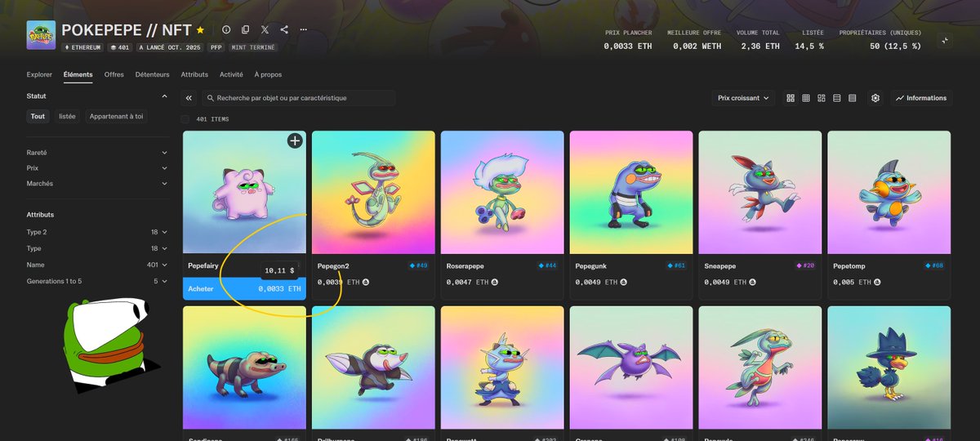Tick the select-all checkbox beside 401 ITEMS
Screen dimensions: 980x441
(x=185, y=119)
